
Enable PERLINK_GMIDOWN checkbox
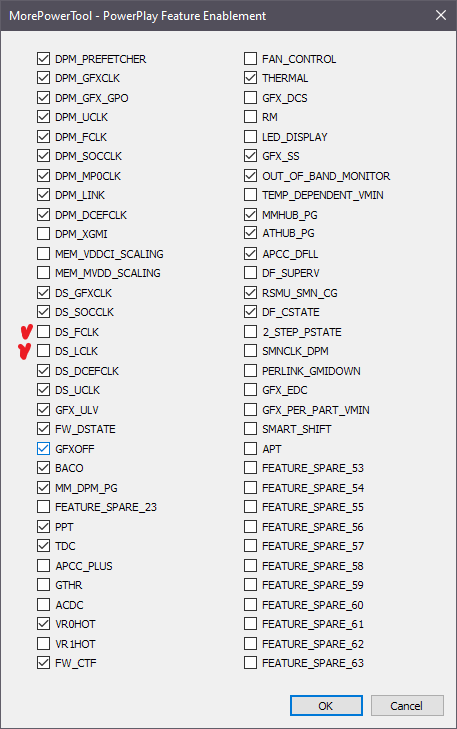click(251, 371)
